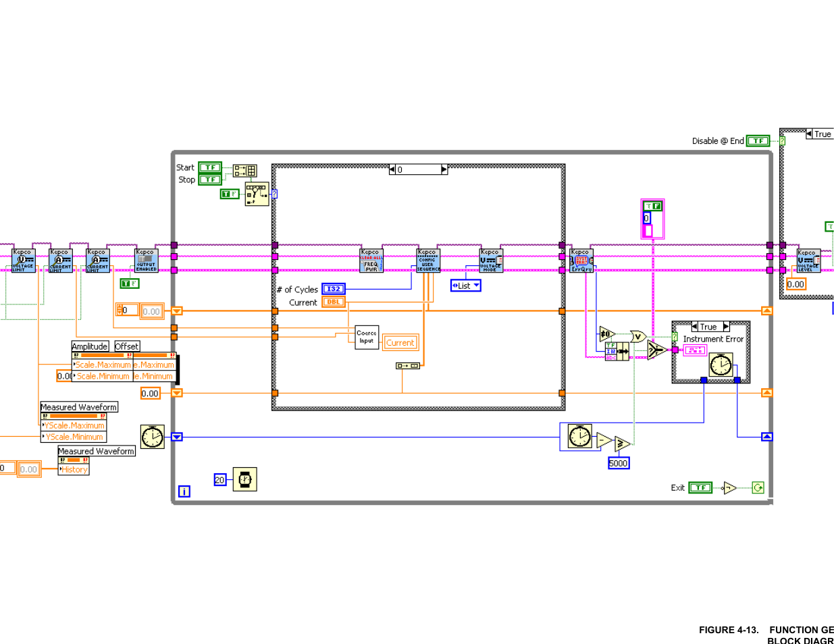834x644 pixels.
Task: Select the Kepco Voltage Mode VI icon
Action: click(x=491, y=261)
